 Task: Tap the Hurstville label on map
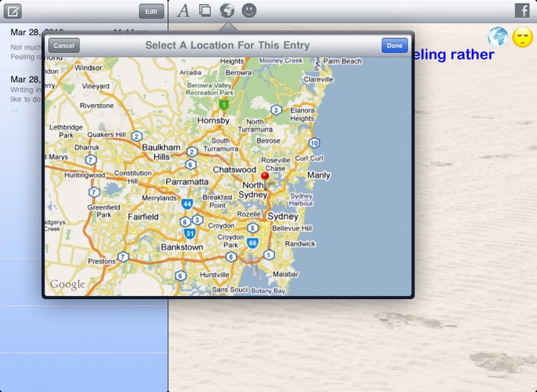pyautogui.click(x=214, y=275)
